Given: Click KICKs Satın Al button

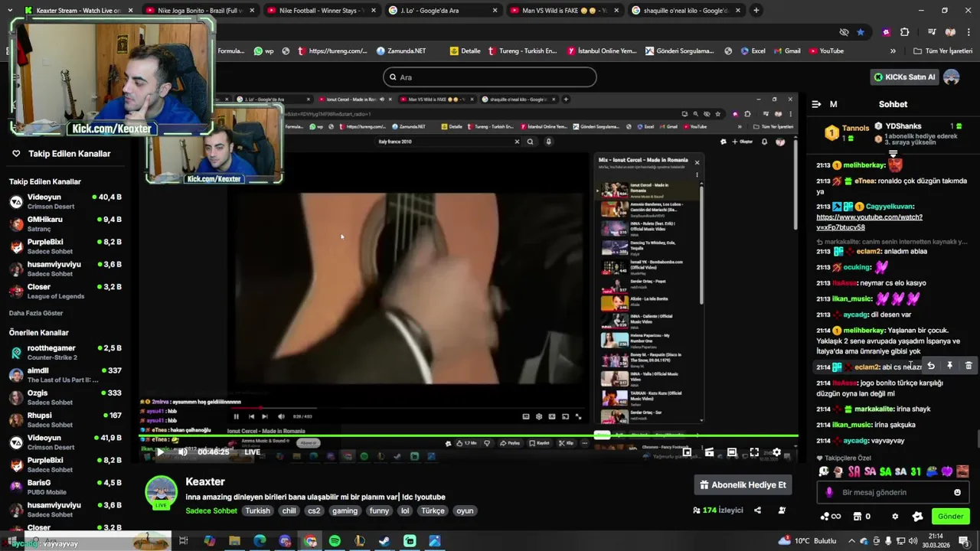Looking at the screenshot, I should (904, 77).
